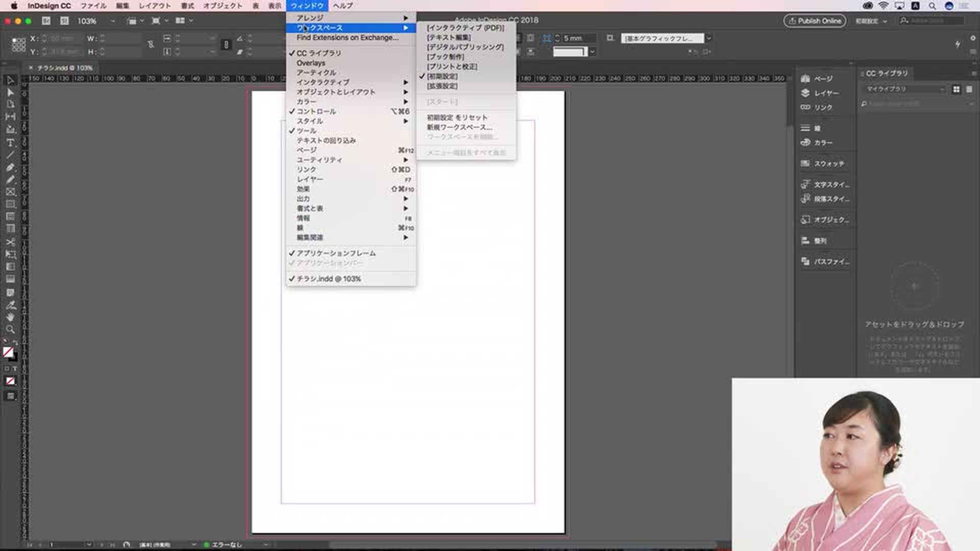980x551 pixels.
Task: Select the Zoom tool magnifier
Action: pos(10,330)
